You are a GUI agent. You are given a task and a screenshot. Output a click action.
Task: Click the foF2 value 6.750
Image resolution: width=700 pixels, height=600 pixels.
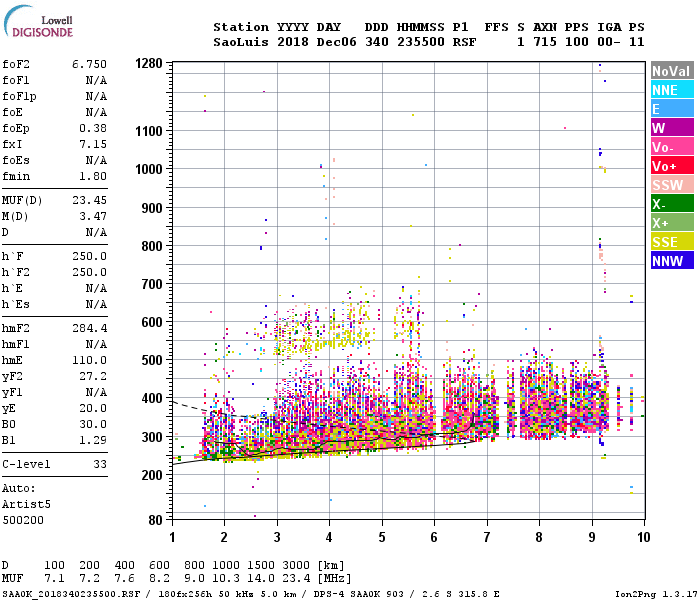pos(89,64)
